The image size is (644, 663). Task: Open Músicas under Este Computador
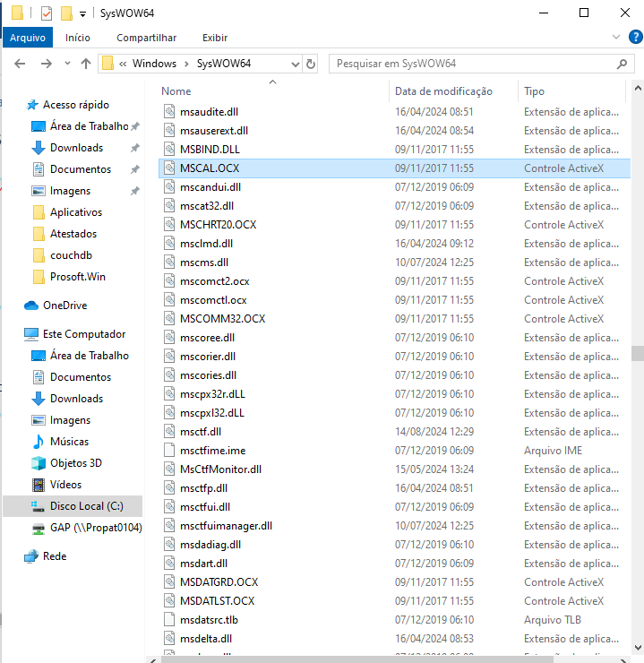click(x=69, y=442)
